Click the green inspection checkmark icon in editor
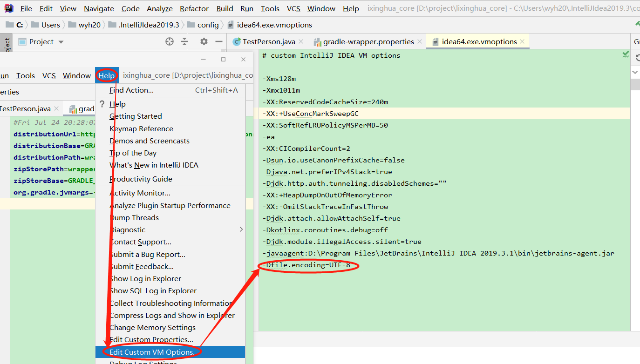 [x=626, y=54]
